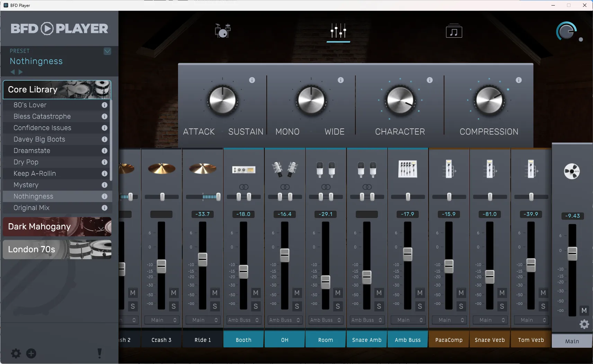Click the Booth channel device icon
Screen dimensions: 593x364
pyautogui.click(x=244, y=170)
